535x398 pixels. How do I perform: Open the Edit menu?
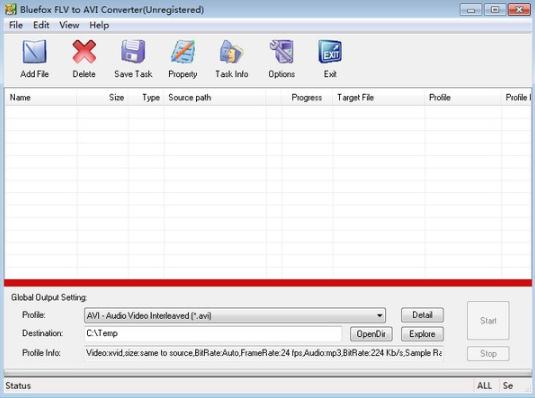point(41,25)
